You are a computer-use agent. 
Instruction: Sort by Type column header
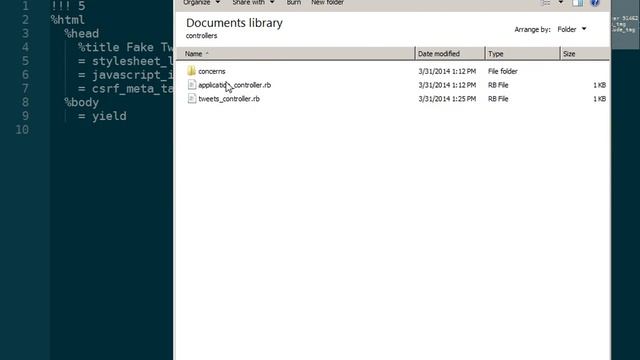tap(522, 53)
